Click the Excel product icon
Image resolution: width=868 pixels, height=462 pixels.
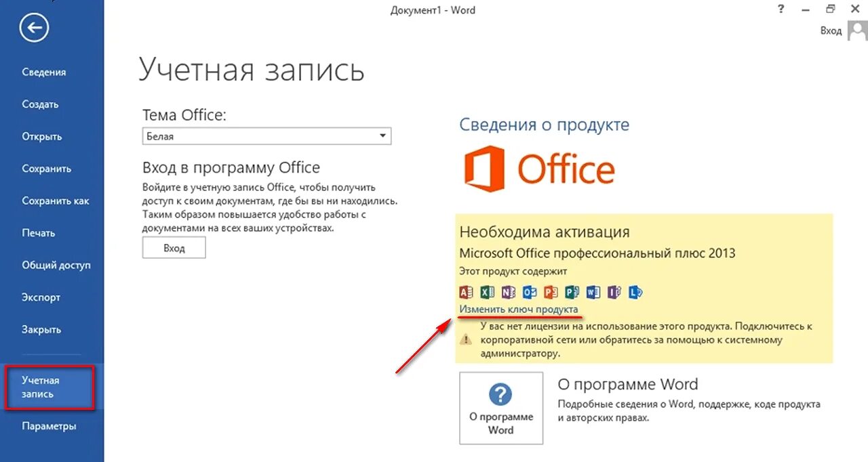point(487,292)
